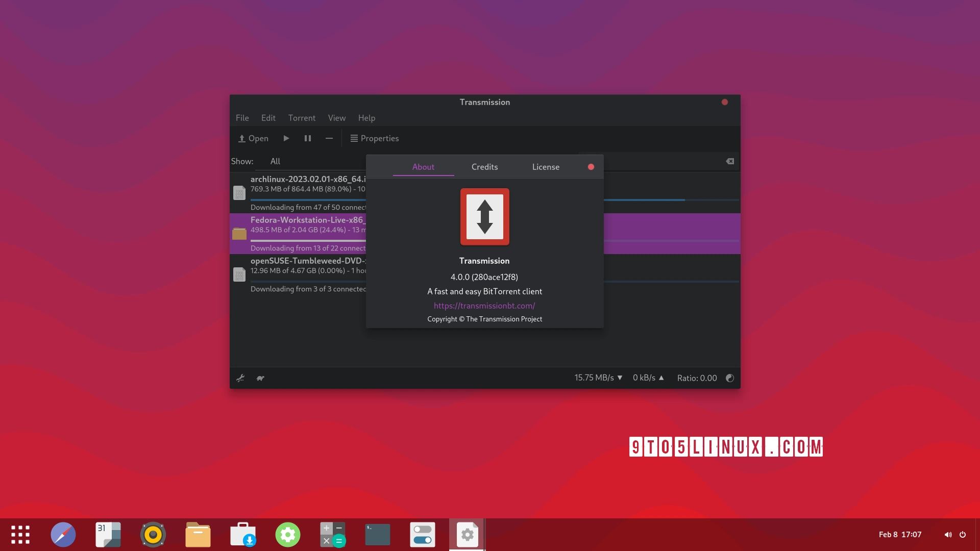Resume the selected torrent with the play icon
Viewport: 980px width, 551px height.
[286, 138]
